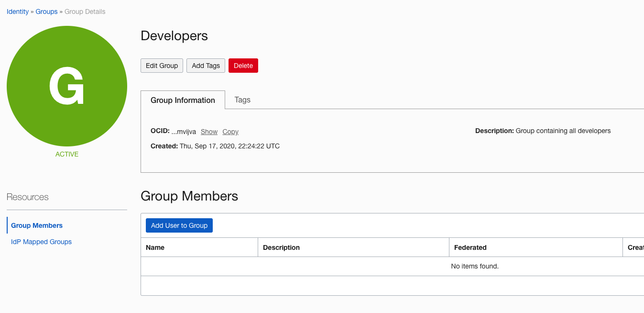This screenshot has width=644, height=313.
Task: Switch to the Group Information tab
Action: click(183, 100)
